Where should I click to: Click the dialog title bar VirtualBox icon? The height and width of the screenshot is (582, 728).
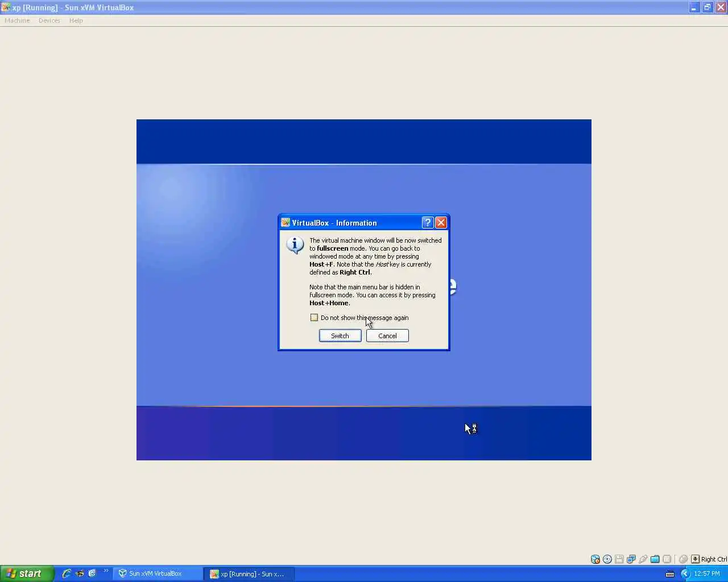point(286,223)
